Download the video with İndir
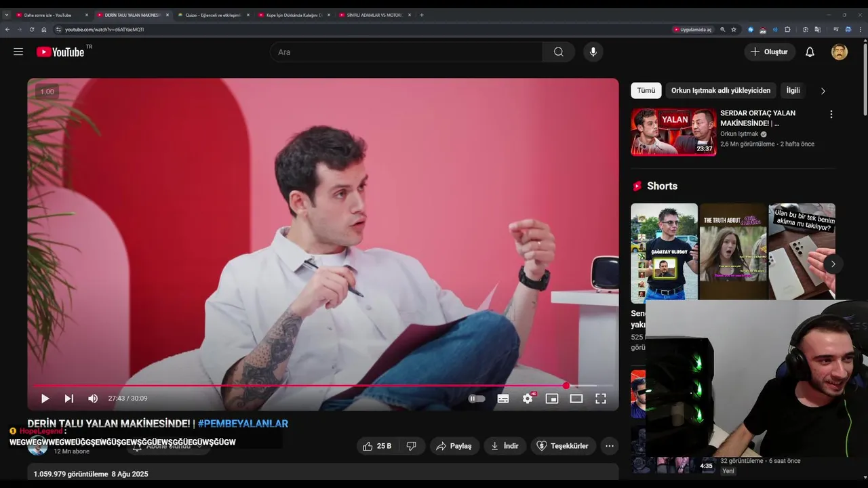 pyautogui.click(x=505, y=446)
